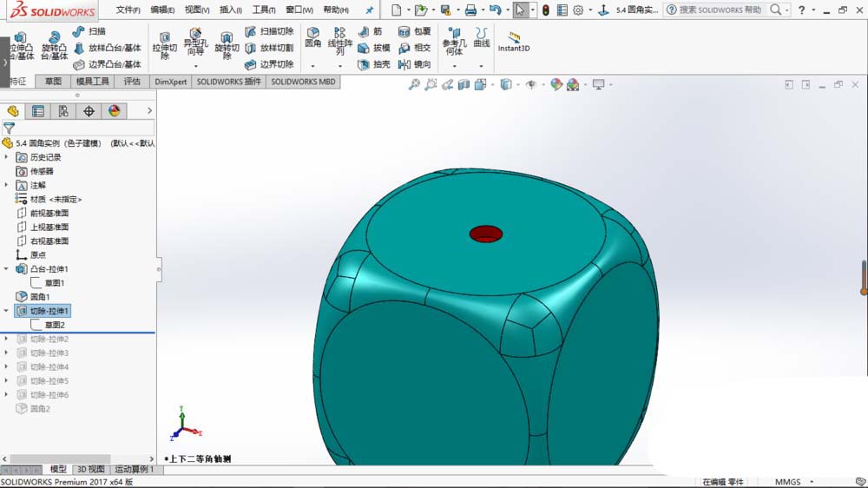The image size is (868, 488).
Task: Click the Undo icon
Action: (496, 10)
